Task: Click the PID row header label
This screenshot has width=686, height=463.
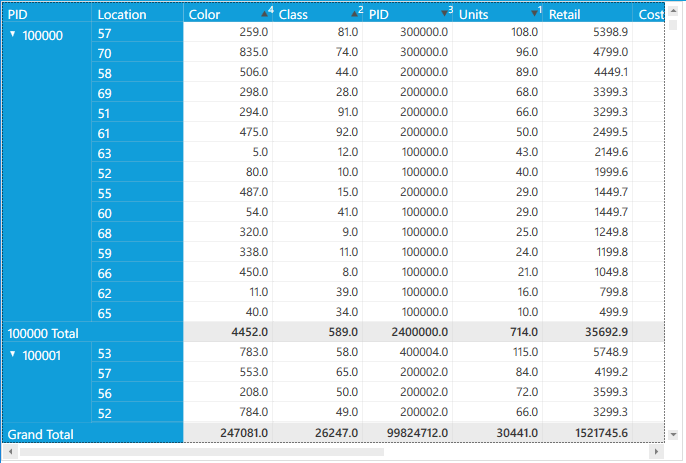Action: [x=18, y=14]
